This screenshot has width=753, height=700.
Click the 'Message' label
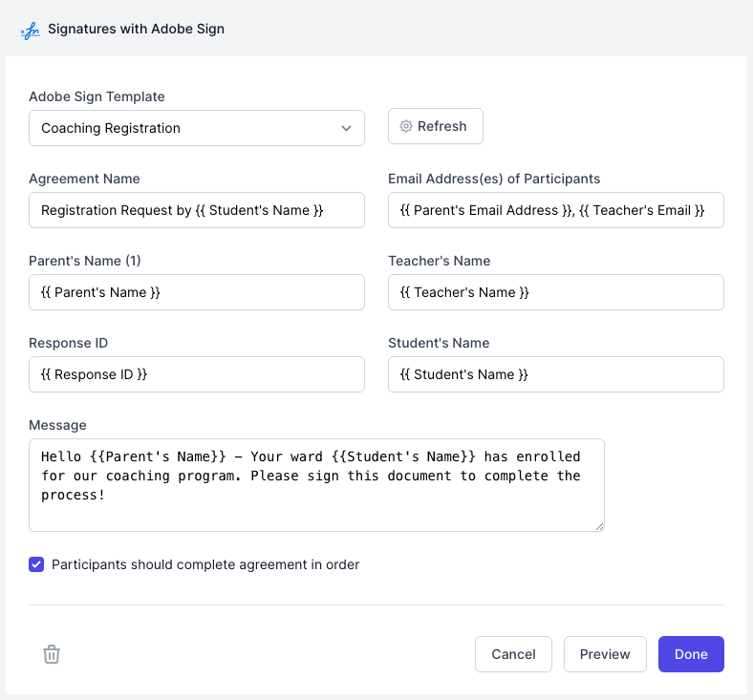coord(57,425)
